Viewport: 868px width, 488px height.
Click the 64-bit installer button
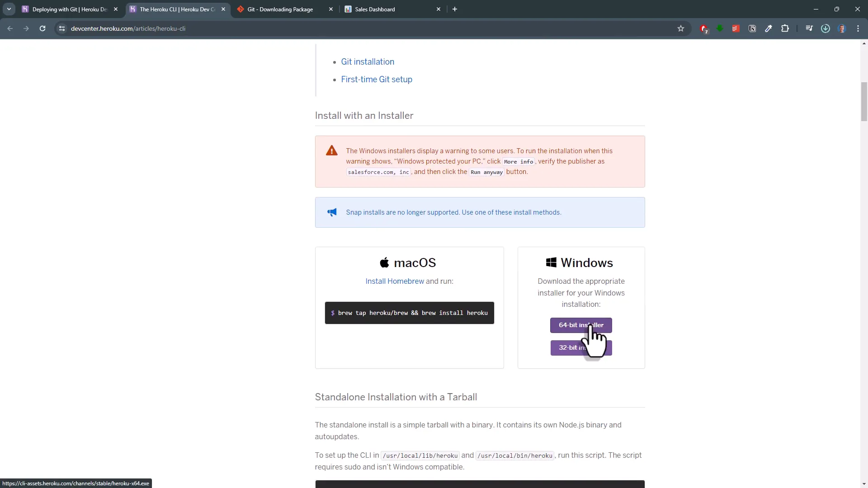pos(580,325)
